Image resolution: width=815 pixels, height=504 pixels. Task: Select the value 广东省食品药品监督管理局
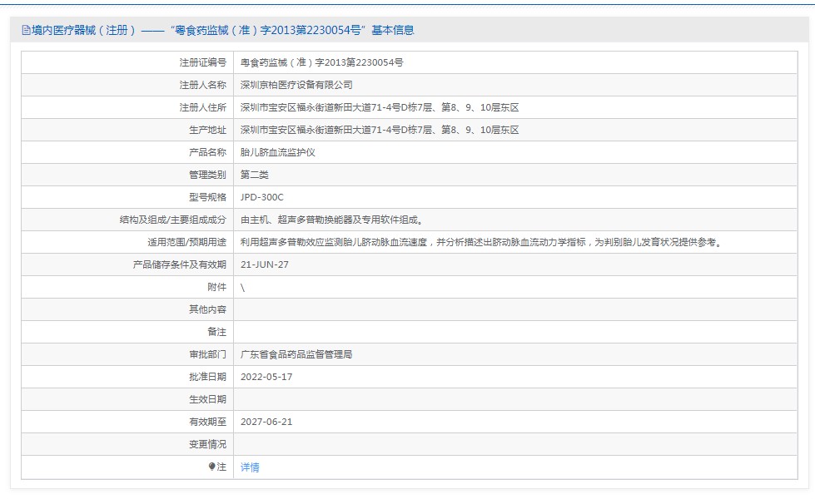click(x=296, y=354)
